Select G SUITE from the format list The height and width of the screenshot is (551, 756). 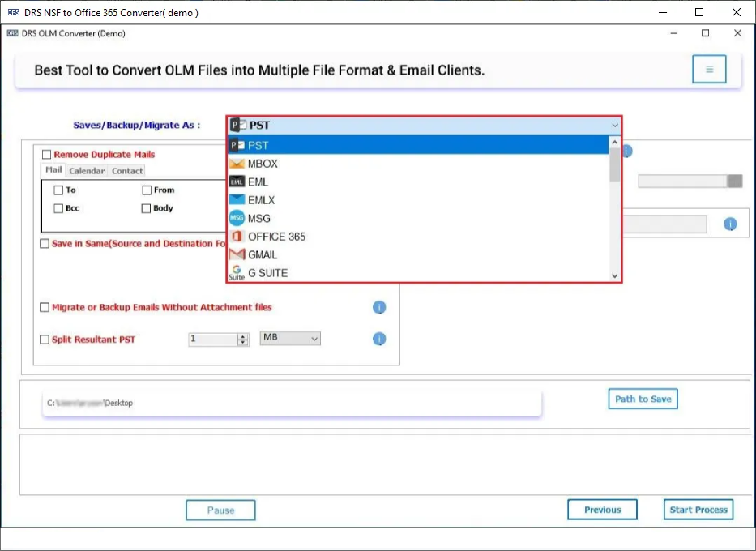pos(418,272)
